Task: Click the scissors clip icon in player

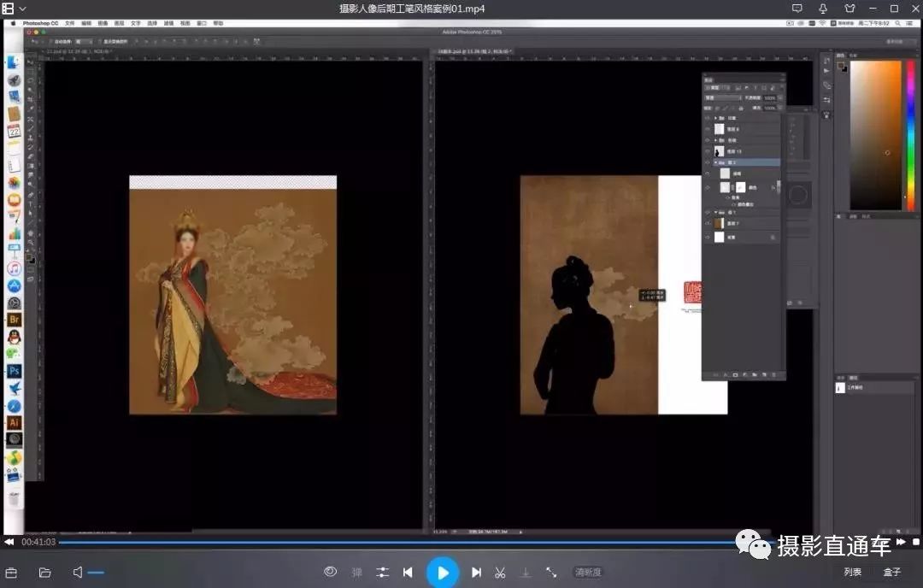Action: 500,572
